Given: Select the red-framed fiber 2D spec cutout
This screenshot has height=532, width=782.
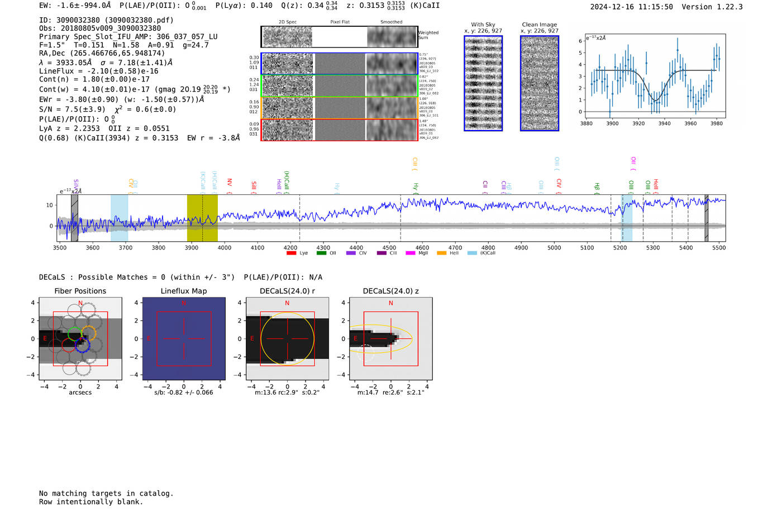Looking at the screenshot, I should pos(288,130).
